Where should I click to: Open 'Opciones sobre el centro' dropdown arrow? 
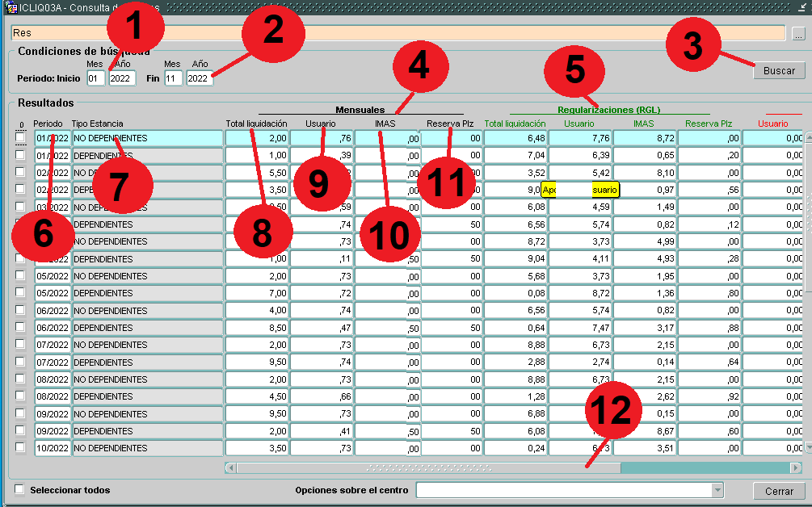coord(717,490)
